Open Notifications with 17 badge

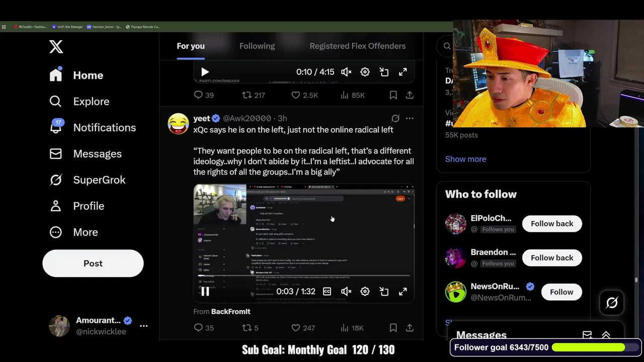[93, 127]
